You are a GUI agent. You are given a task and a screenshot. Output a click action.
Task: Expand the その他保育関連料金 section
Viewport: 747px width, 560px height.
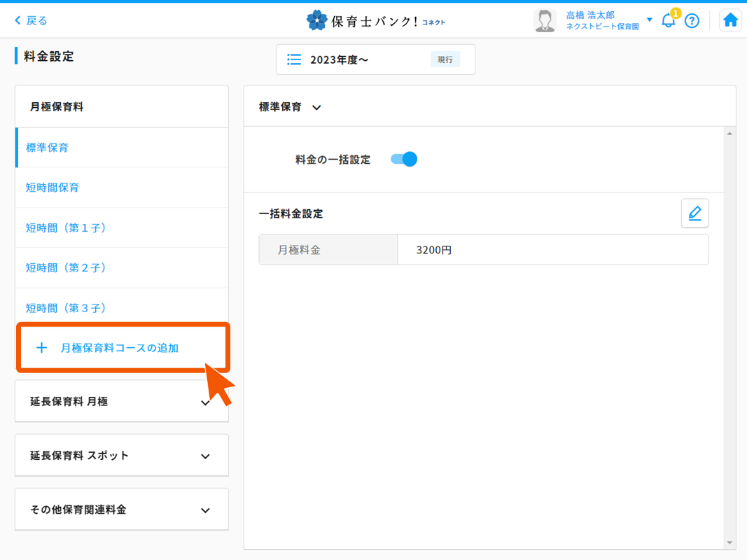point(205,510)
